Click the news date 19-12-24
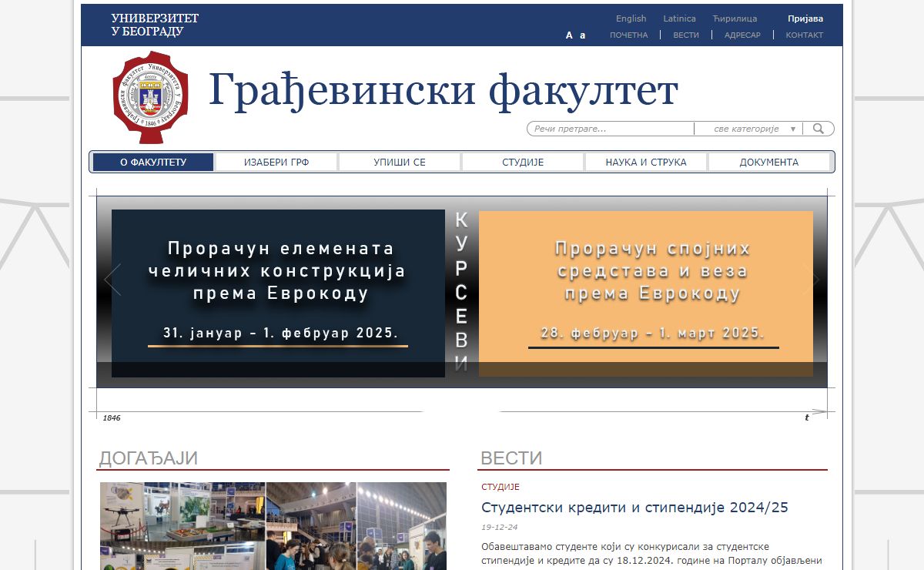 click(500, 528)
